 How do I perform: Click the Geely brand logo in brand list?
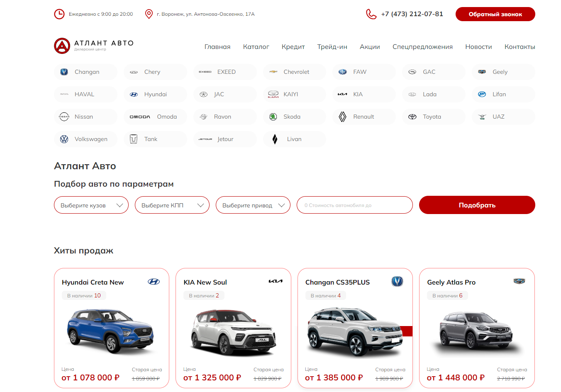pyautogui.click(x=482, y=72)
